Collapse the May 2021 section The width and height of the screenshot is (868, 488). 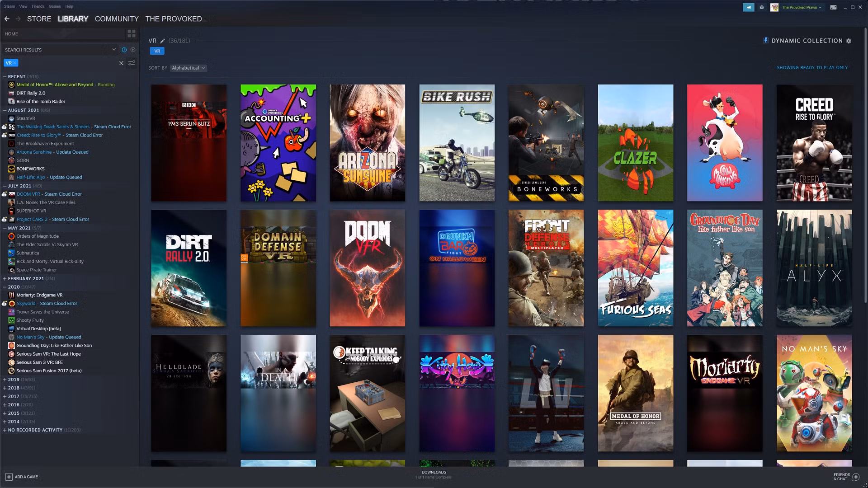(x=5, y=228)
